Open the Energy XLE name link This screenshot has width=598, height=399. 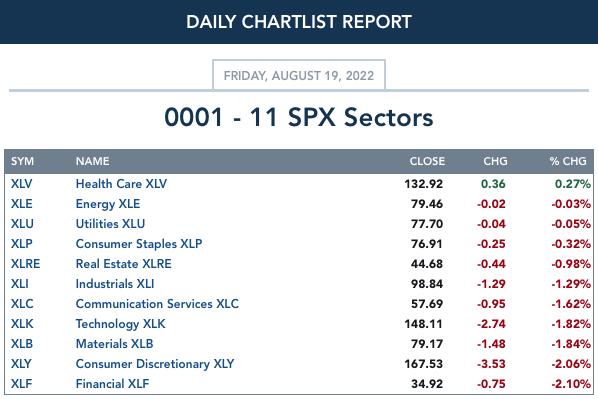(x=108, y=204)
